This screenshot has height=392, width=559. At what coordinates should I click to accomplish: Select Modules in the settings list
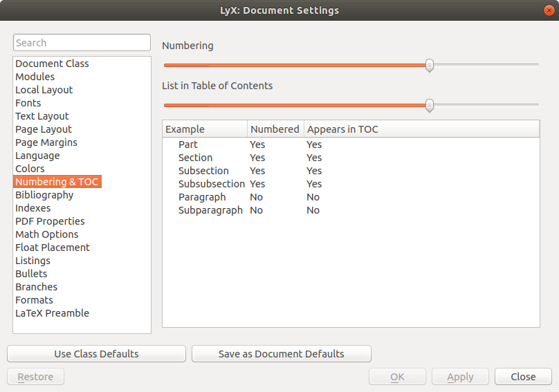35,77
